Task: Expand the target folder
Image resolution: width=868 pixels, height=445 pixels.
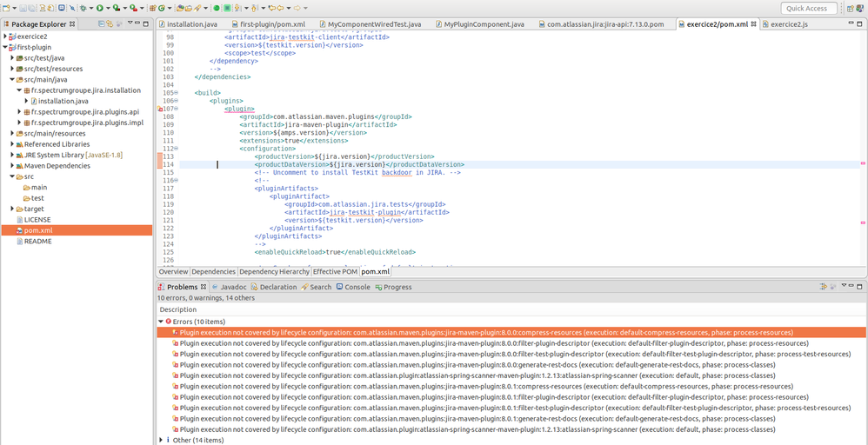Action: (x=12, y=209)
